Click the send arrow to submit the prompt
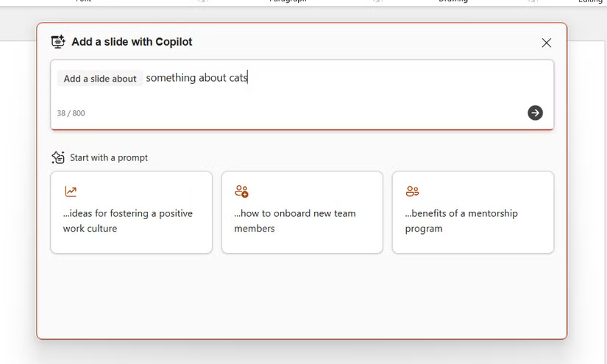 535,113
